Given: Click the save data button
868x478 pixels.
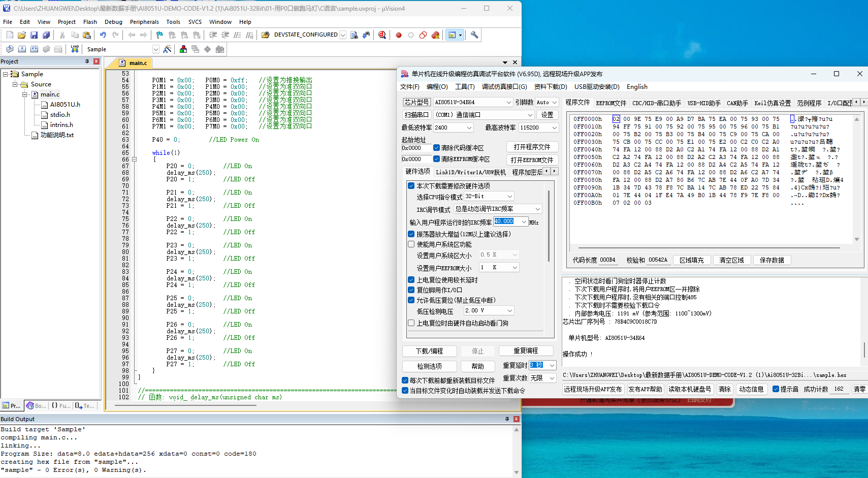Looking at the screenshot, I should [x=771, y=260].
